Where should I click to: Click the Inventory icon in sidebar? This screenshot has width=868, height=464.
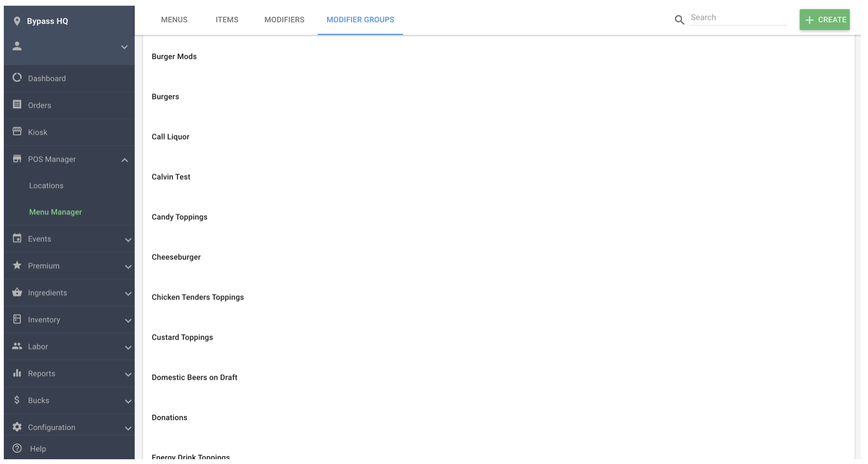click(17, 319)
